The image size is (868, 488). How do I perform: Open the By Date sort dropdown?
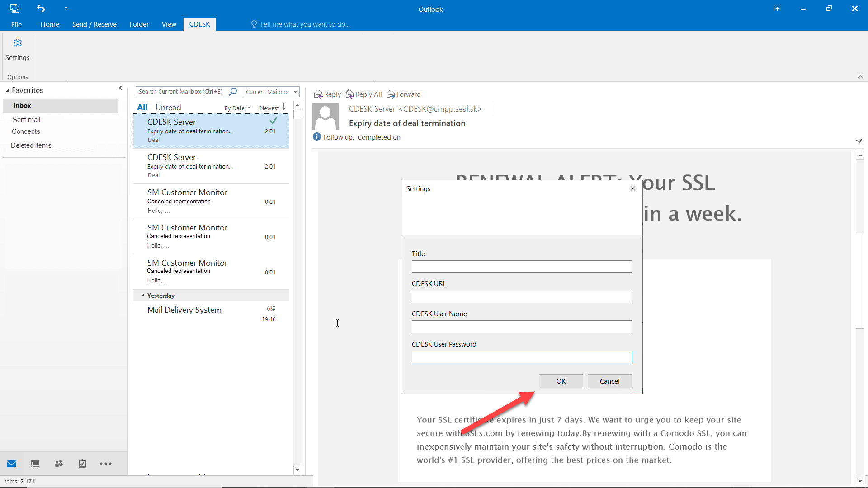tap(237, 108)
